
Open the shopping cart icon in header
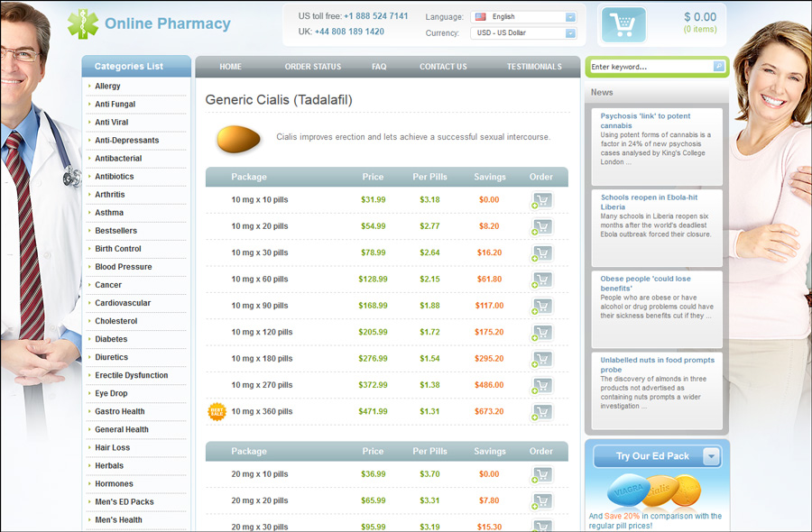click(x=623, y=24)
